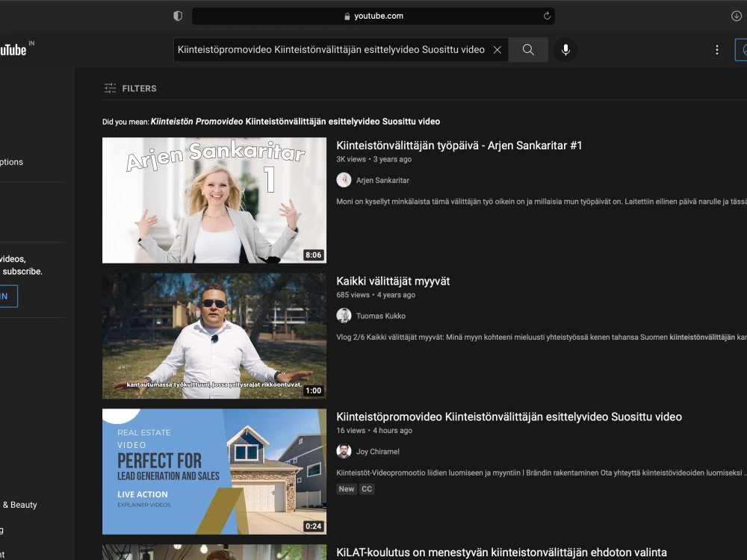
Task: Open the search filters icon
Action: (110, 88)
